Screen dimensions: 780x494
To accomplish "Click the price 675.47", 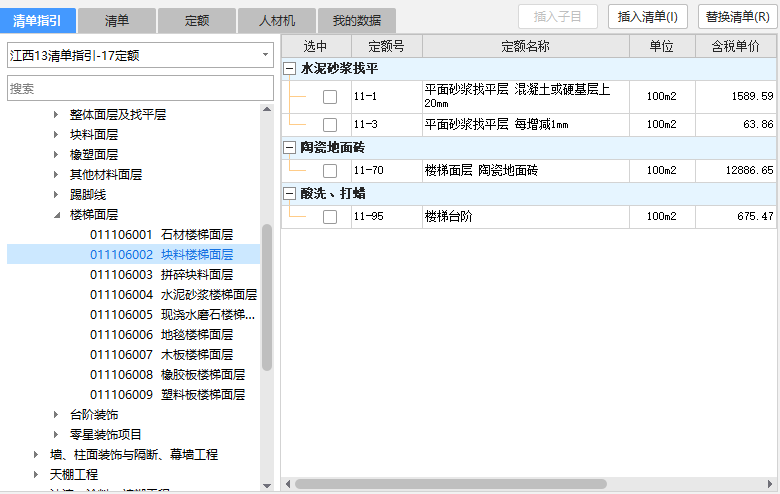I will pos(755,216).
